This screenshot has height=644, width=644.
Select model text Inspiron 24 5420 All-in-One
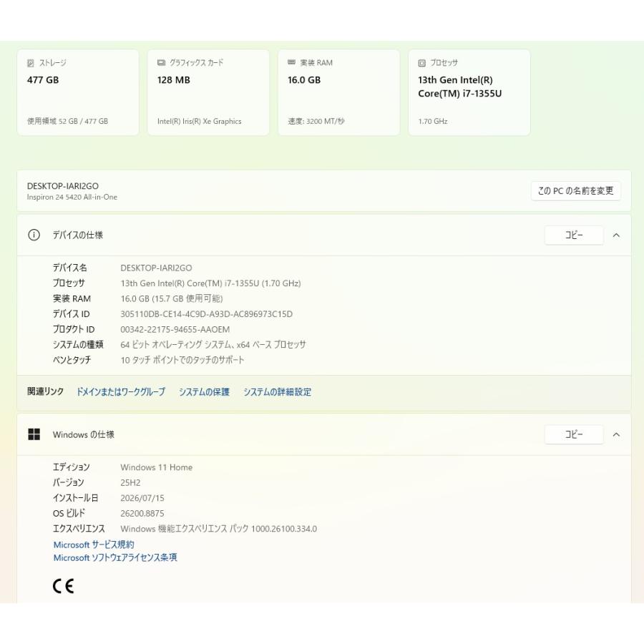point(72,197)
